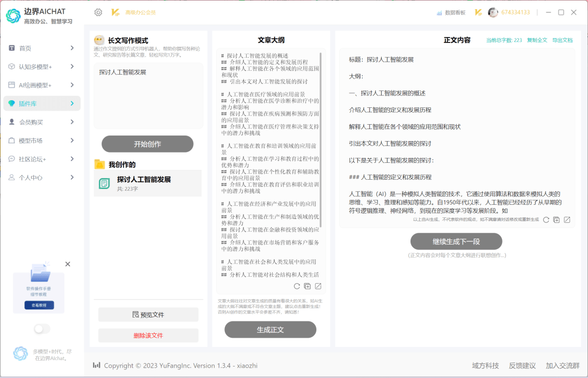This screenshot has width=588, height=378.
Task: Click the VIP icon beside the avatar
Action: tap(478, 11)
